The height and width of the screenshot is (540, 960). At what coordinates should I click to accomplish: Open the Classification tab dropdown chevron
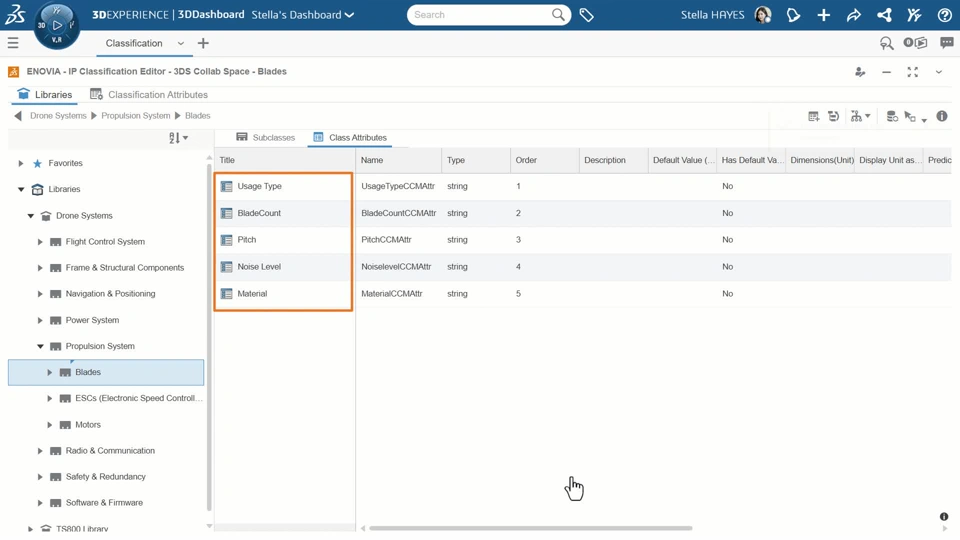click(x=180, y=43)
